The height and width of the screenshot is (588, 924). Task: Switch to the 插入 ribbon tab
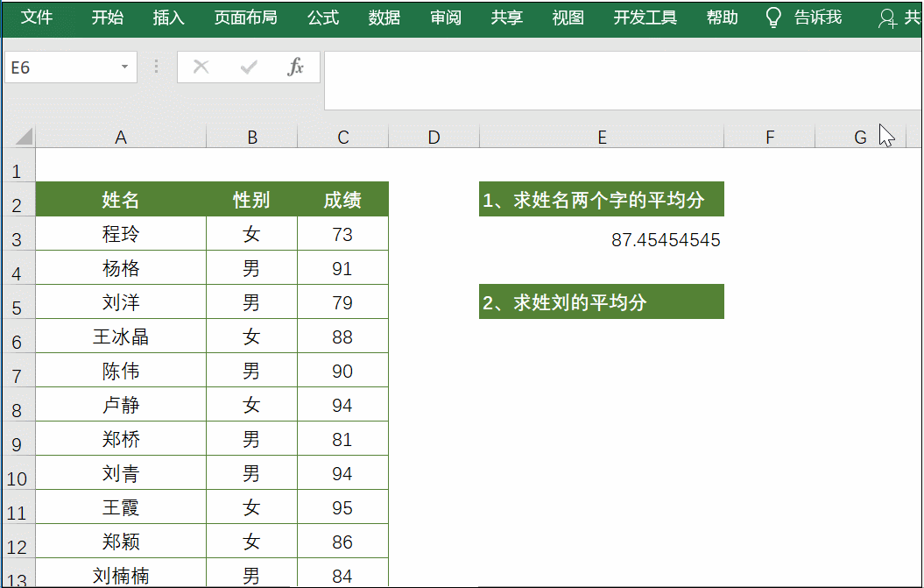[x=168, y=18]
